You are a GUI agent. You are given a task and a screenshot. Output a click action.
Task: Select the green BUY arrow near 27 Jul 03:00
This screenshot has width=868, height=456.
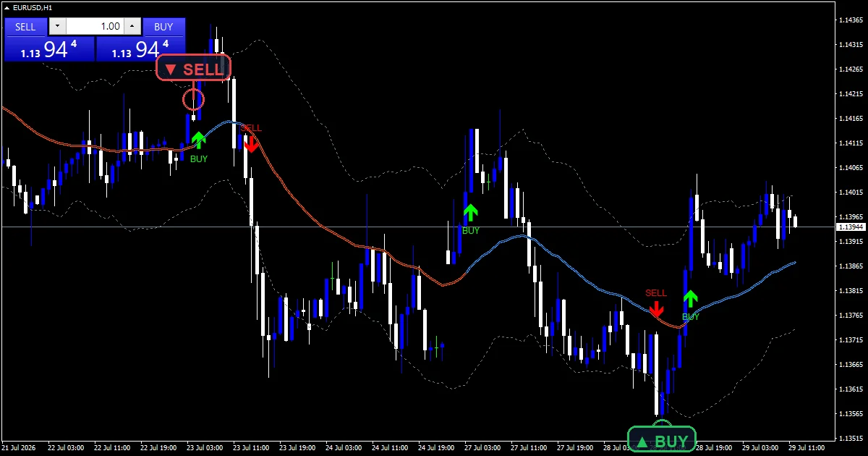471,212
